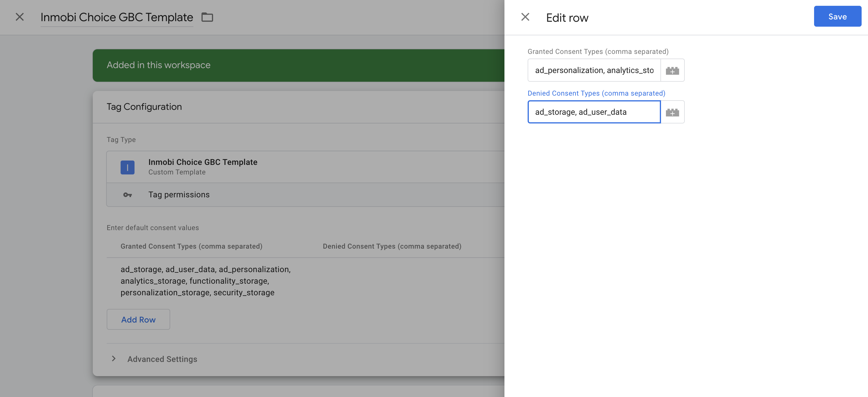The image size is (868, 397).
Task: Add Row to default consent values
Action: point(138,319)
